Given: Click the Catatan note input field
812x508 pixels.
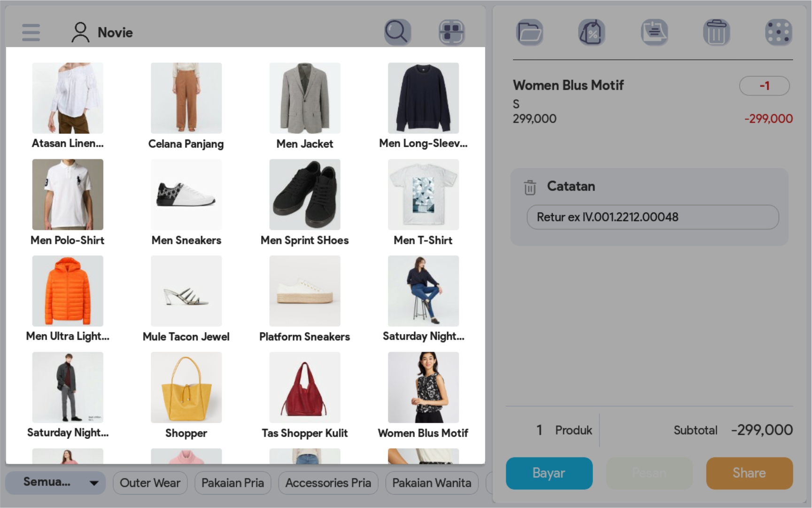Looking at the screenshot, I should coord(652,217).
